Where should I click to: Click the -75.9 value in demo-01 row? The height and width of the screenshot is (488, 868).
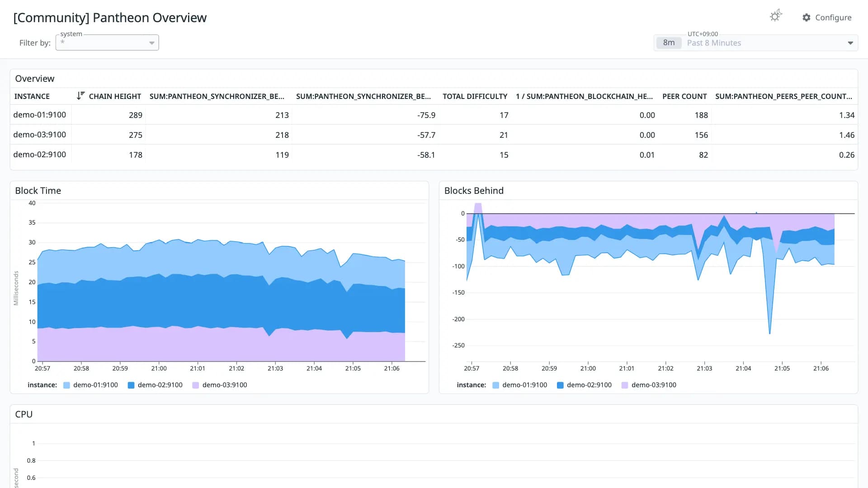(x=426, y=115)
